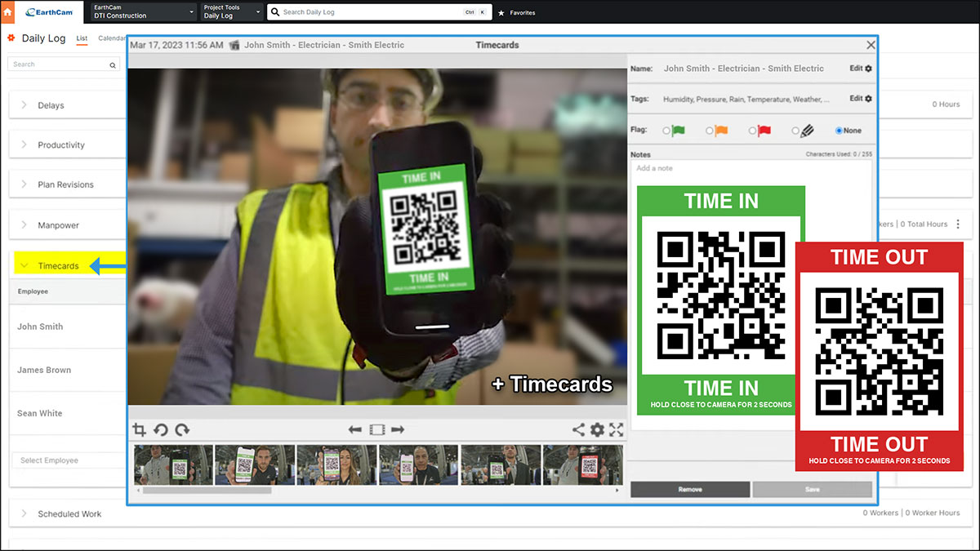Select the fifth filmstrip thumbnail

pyautogui.click(x=501, y=465)
